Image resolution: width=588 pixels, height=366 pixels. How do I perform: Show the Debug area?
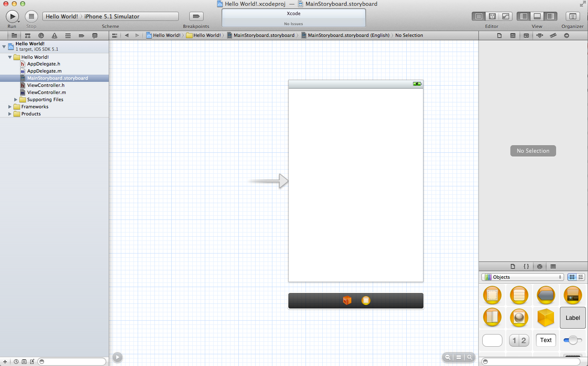point(537,16)
